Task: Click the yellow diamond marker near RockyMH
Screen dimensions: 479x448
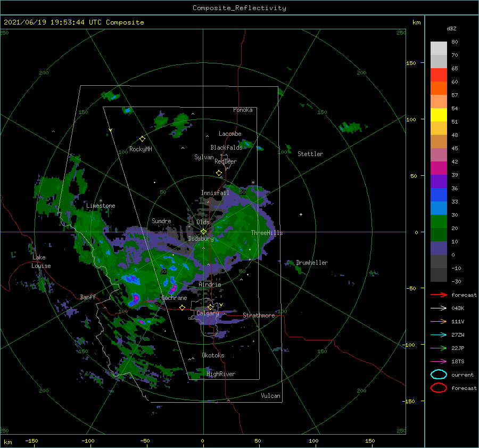Action: 142,139
